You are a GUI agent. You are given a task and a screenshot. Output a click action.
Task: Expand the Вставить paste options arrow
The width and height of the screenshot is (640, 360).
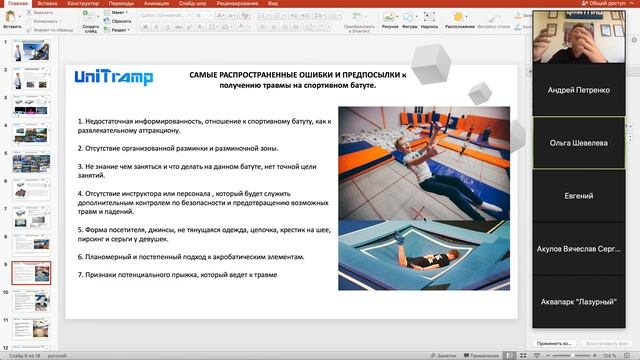[20, 17]
